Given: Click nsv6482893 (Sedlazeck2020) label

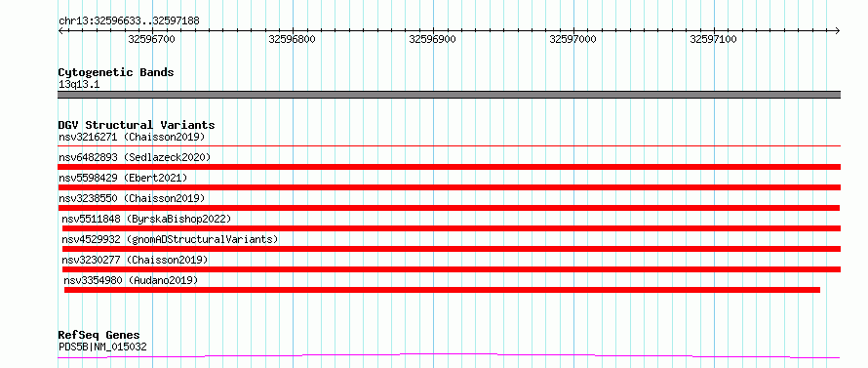Looking at the screenshot, I should [x=135, y=157].
